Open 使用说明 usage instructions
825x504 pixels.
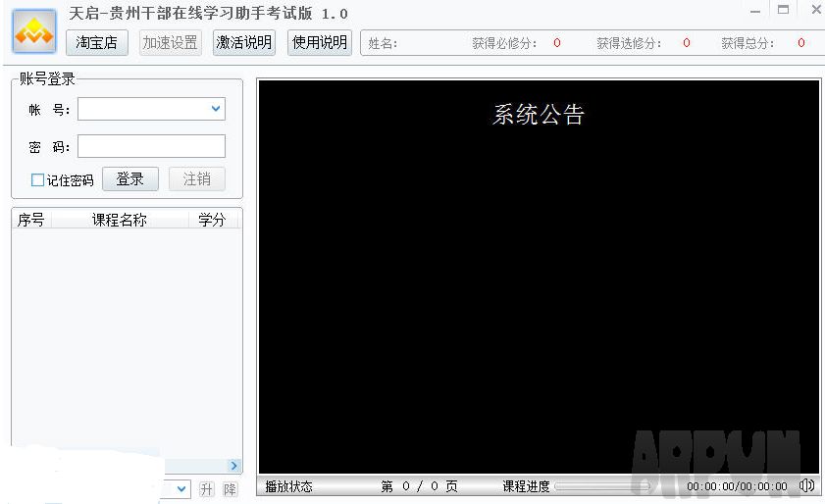click(x=320, y=42)
